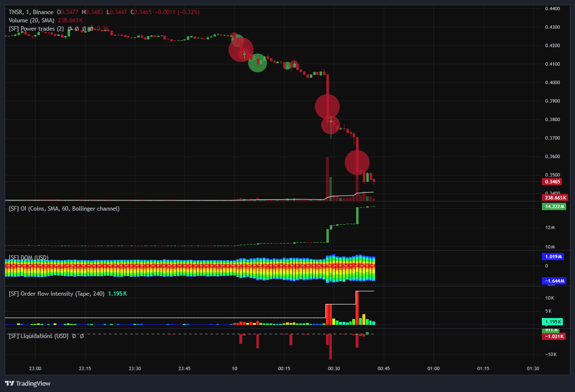This screenshot has width=575, height=392.
Task: Click the green 911.6 liquidations tag
Action: click(x=551, y=330)
